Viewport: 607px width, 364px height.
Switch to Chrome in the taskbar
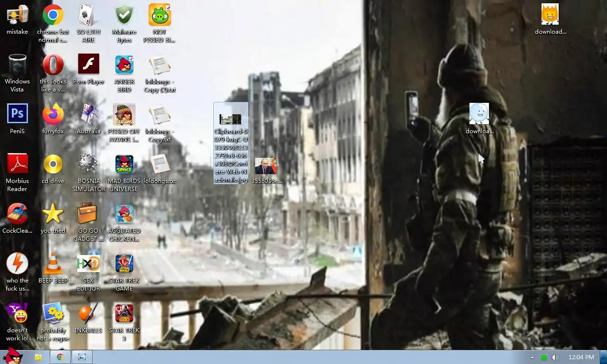tap(60, 357)
